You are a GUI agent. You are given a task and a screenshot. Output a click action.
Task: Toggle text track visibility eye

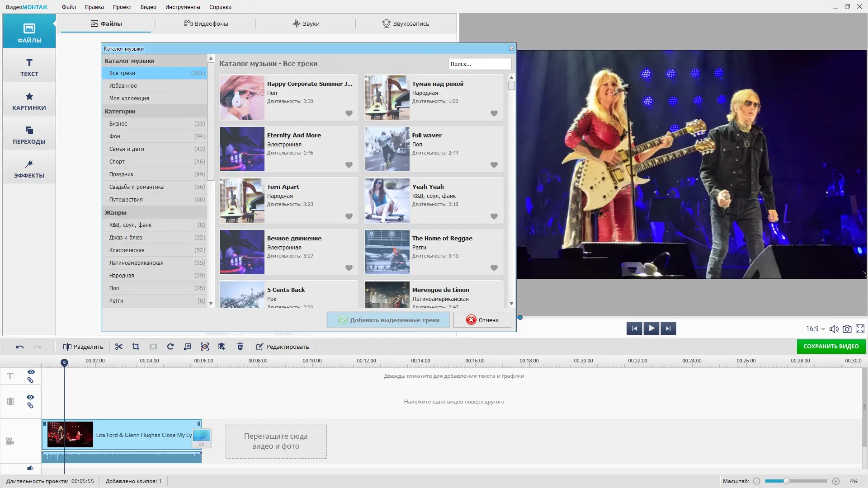click(31, 372)
